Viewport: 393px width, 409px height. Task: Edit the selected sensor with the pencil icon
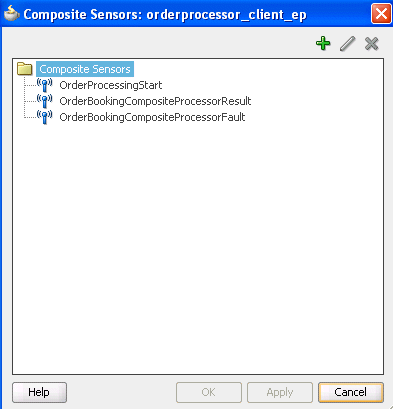347,44
